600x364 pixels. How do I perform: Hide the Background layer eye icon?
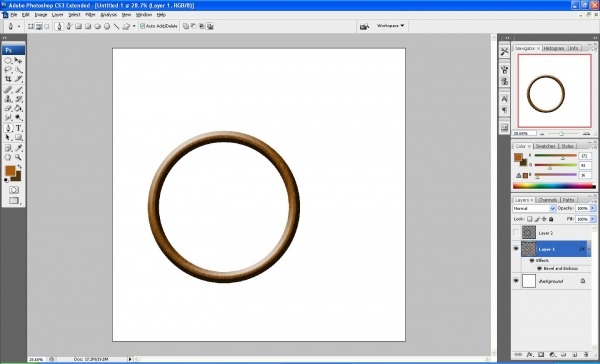point(516,281)
